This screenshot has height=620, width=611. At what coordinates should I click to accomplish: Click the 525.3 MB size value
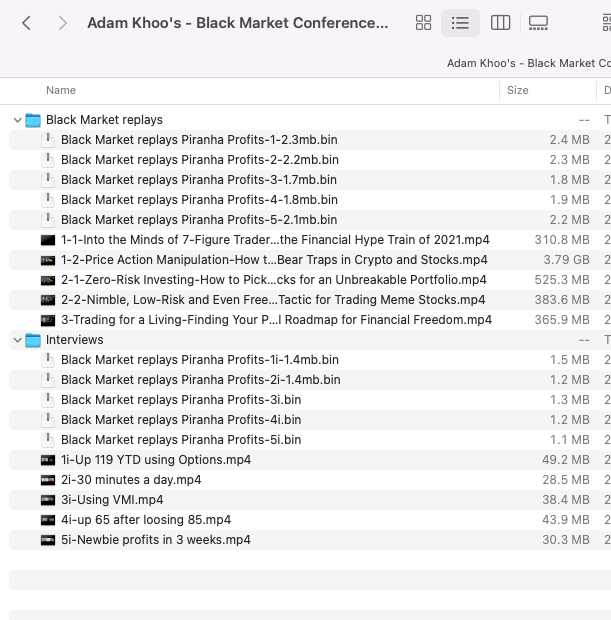point(562,280)
